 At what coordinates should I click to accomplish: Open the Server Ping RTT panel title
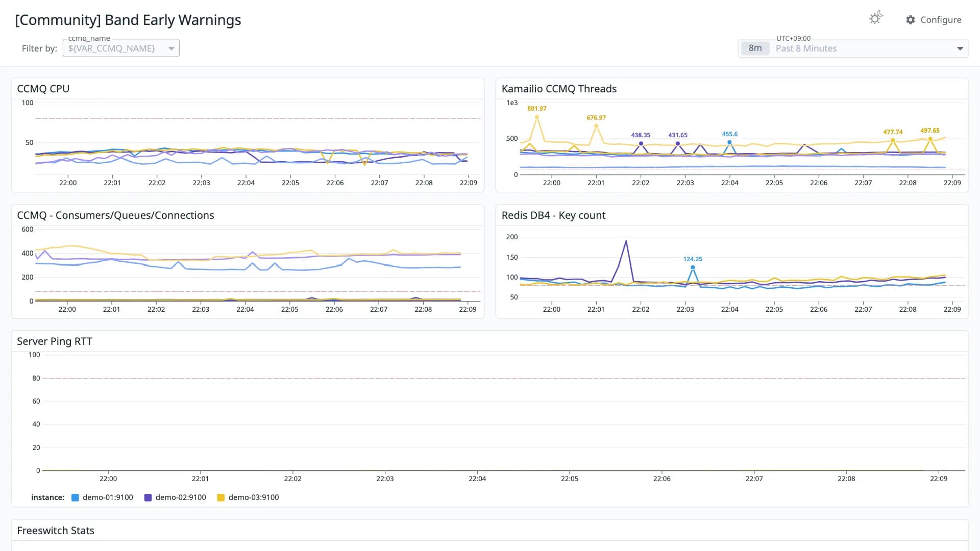55,341
